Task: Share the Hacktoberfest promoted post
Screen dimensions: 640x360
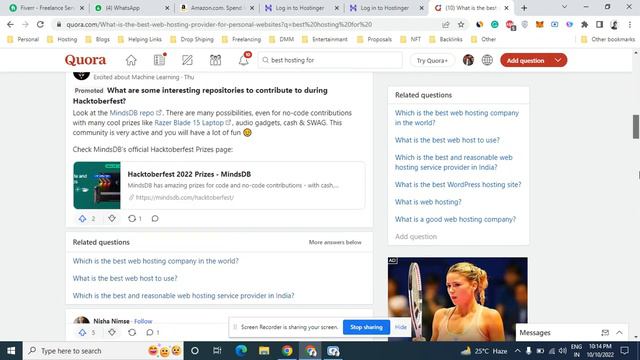Action: click(x=132, y=219)
